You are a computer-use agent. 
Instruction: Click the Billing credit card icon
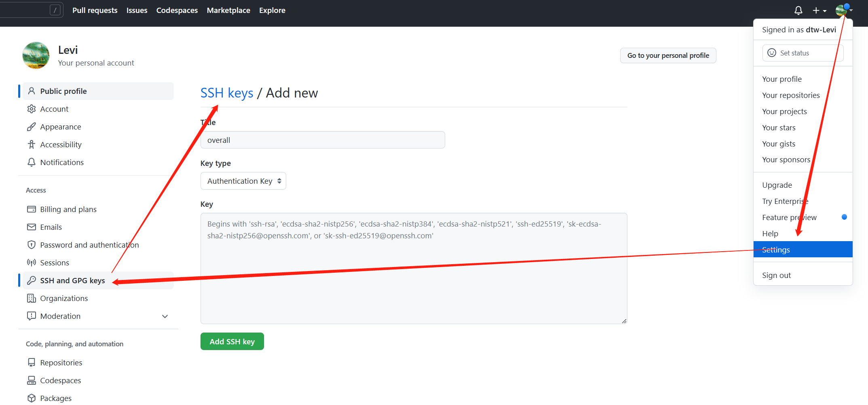pyautogui.click(x=32, y=209)
